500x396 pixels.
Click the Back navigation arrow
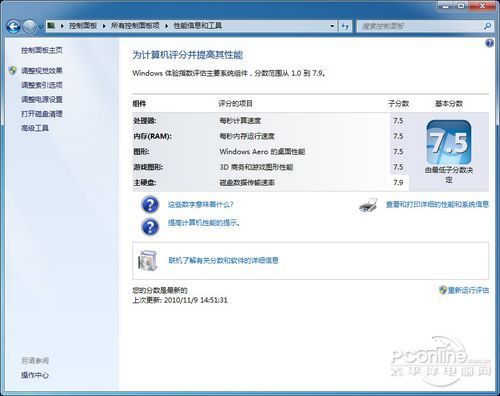13,26
